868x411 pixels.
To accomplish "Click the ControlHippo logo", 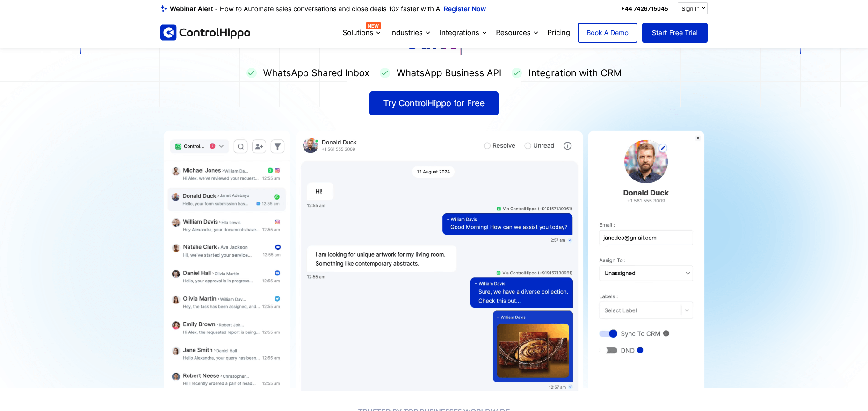I will tap(205, 33).
